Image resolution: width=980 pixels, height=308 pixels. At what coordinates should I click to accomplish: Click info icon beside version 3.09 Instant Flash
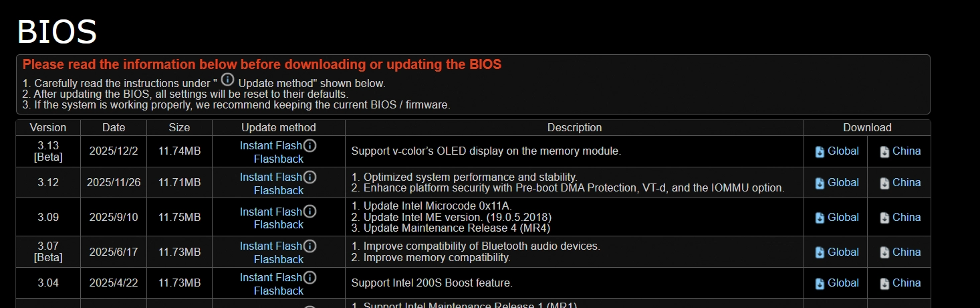click(310, 212)
